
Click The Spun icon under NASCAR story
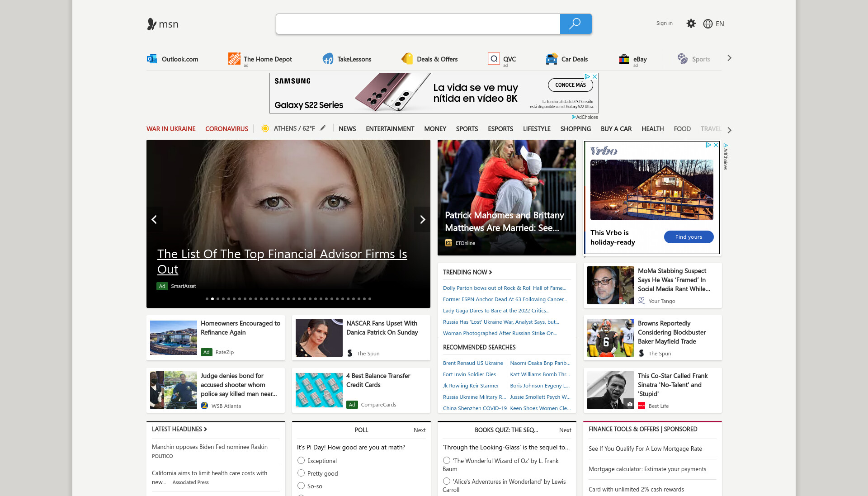[x=350, y=353]
